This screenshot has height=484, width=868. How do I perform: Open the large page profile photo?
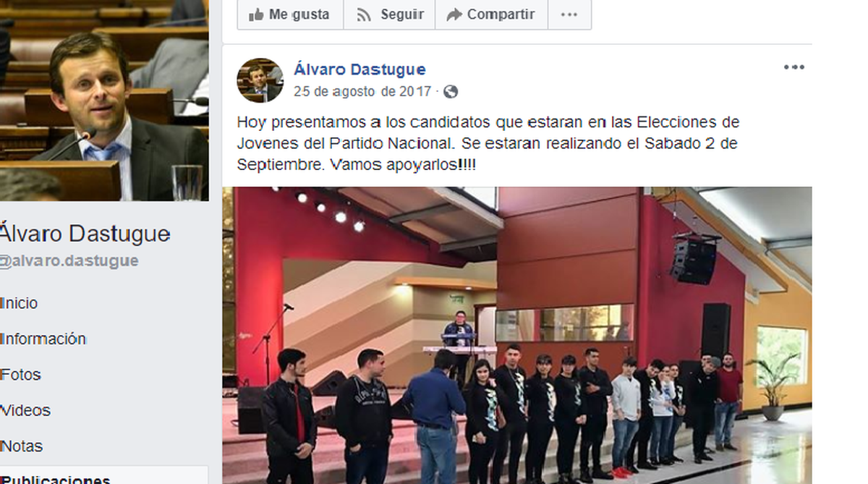pyautogui.click(x=104, y=101)
